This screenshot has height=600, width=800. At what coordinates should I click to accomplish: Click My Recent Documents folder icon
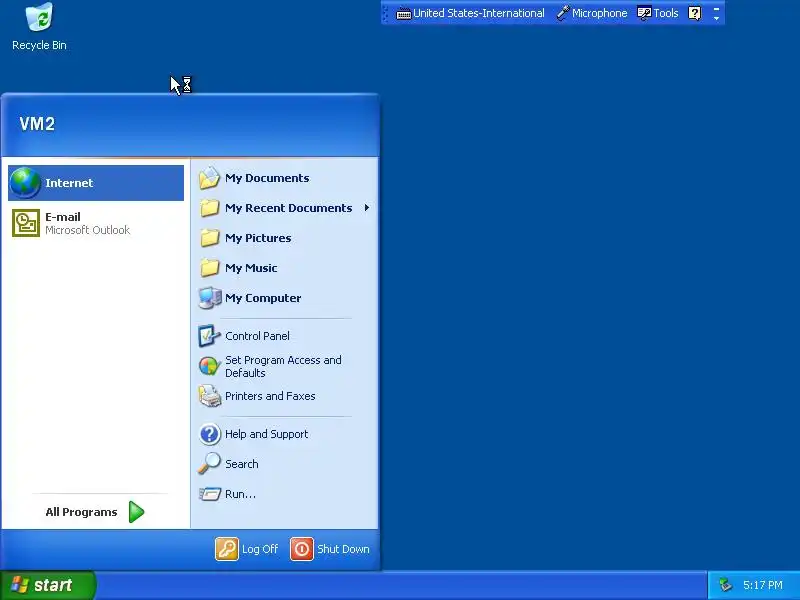[x=209, y=208]
